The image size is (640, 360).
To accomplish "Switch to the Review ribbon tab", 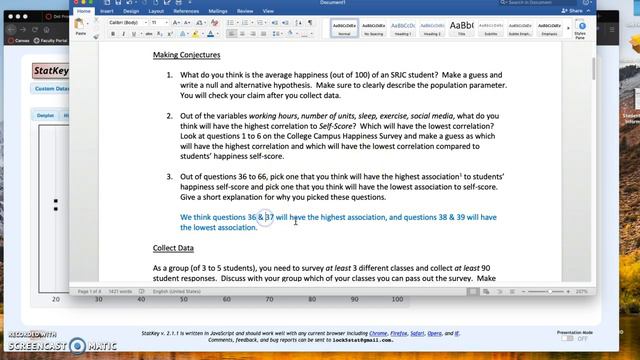I will pyautogui.click(x=245, y=11).
